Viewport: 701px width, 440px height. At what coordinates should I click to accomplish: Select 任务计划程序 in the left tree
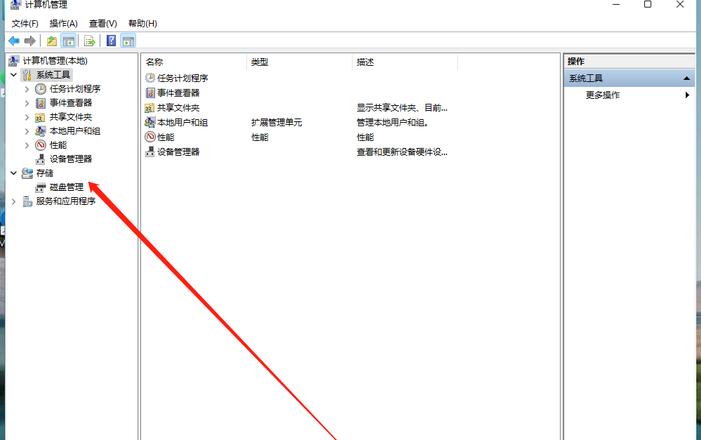(75, 89)
